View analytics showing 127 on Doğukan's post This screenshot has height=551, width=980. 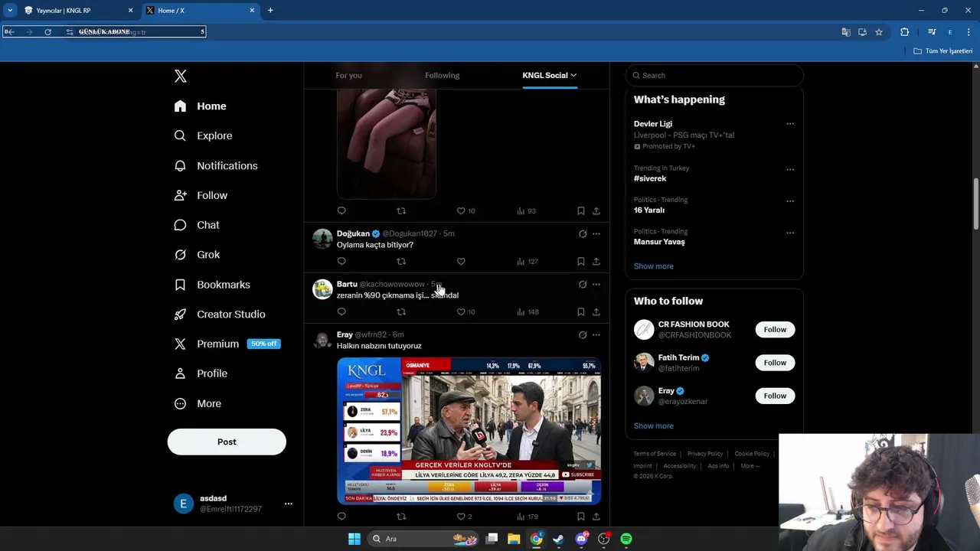(x=527, y=262)
